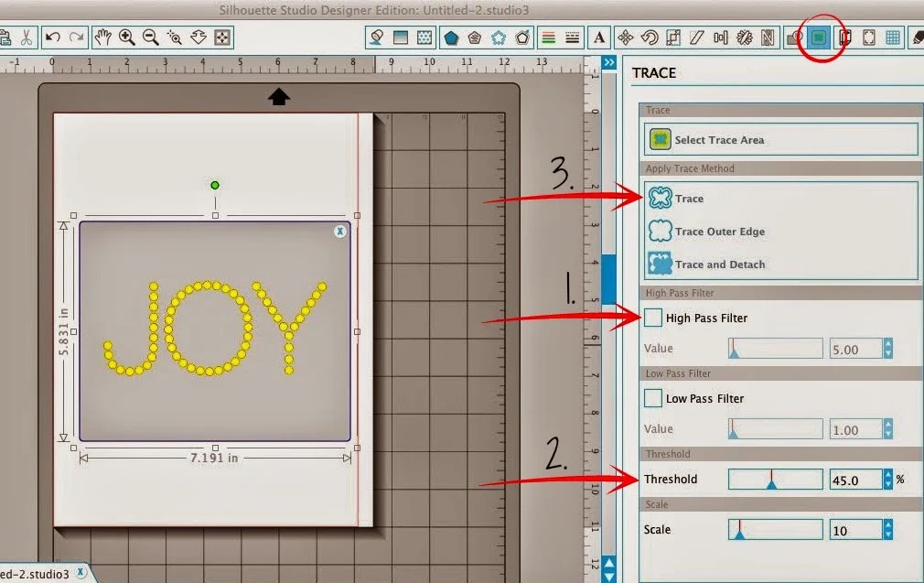Screen dimensions: 924x583
Task: Click the Low Pass value stepper arrows
Action: pos(888,429)
